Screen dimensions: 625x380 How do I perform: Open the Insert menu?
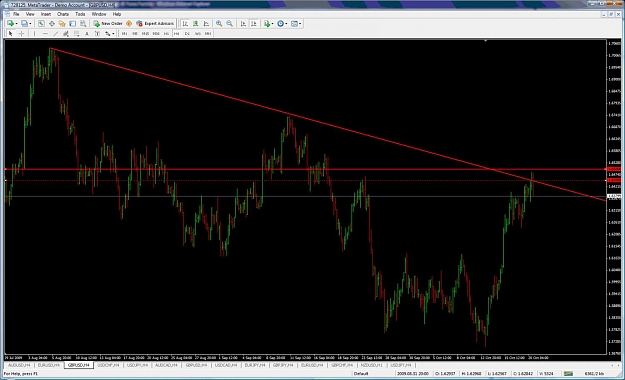coord(46,14)
